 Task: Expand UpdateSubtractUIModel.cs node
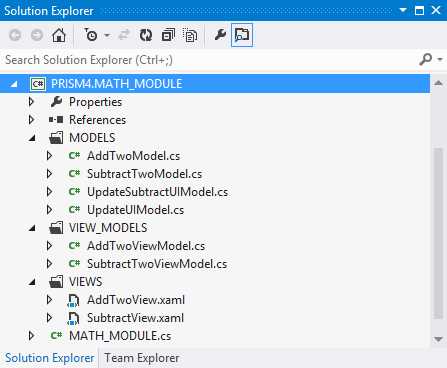pos(49,192)
